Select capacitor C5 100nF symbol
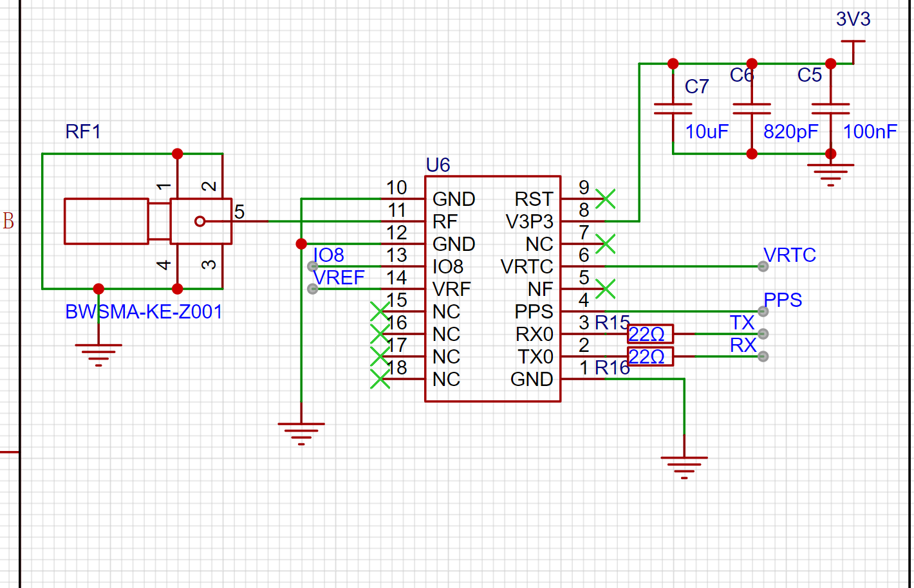Viewport: 914px width, 588px height. [830, 109]
